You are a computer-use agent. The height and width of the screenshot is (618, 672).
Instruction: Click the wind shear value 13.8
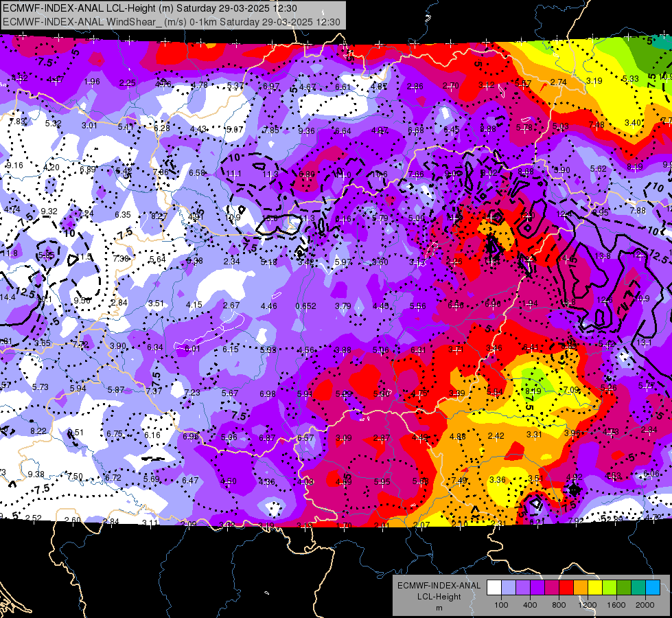(603, 256)
